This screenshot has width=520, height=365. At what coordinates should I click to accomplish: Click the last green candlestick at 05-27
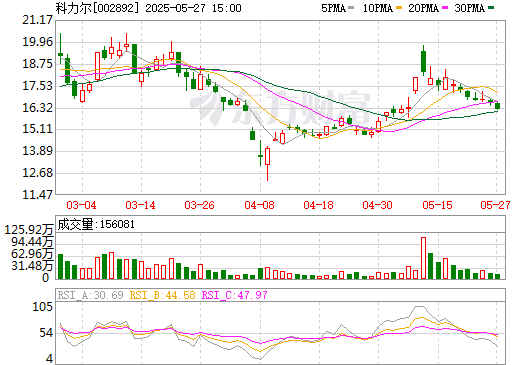point(498,106)
